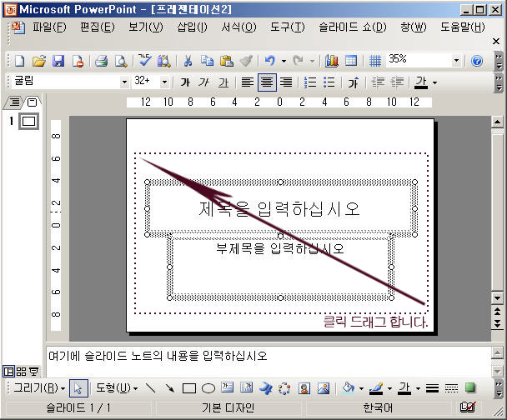
Task: Print the presentation
Action: [101, 61]
